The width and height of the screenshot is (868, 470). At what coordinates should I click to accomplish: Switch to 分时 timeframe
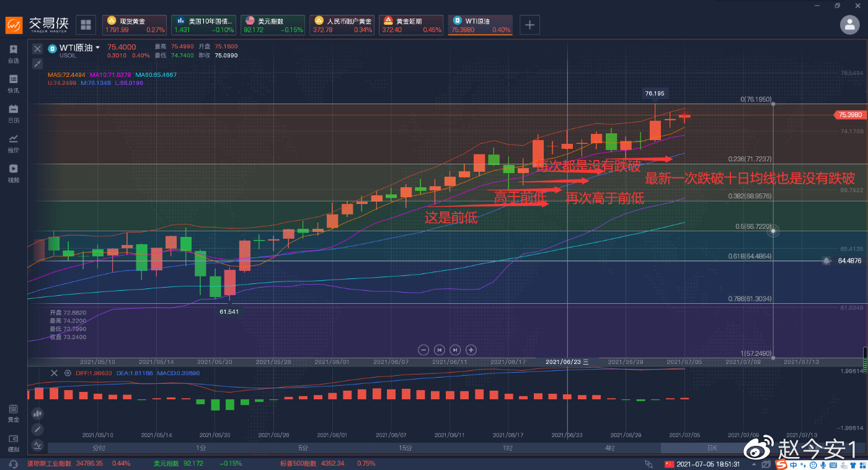[99, 448]
